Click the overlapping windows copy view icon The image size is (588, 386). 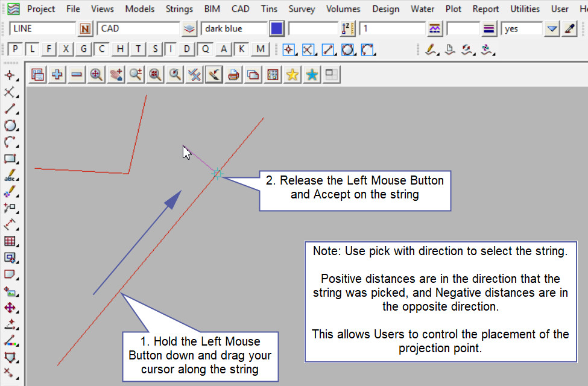coord(253,75)
